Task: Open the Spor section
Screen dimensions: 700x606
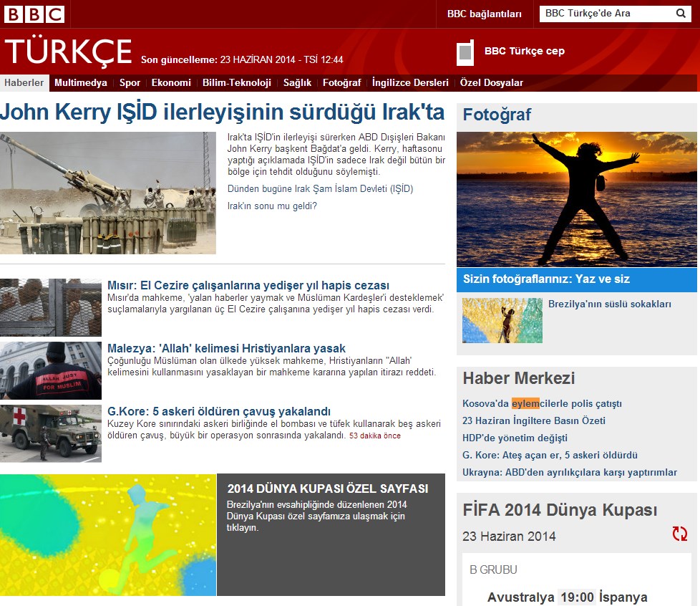Action: coord(130,82)
